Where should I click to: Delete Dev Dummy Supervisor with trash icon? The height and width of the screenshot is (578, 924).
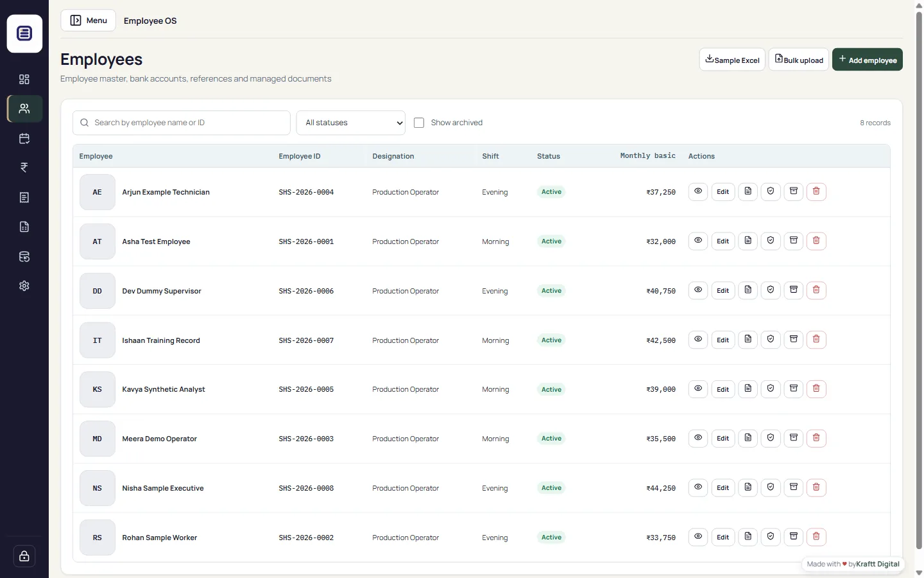[x=816, y=290]
